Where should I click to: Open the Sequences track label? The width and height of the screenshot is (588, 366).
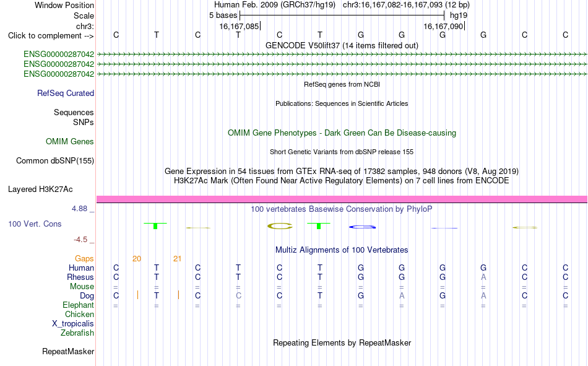[x=74, y=112]
